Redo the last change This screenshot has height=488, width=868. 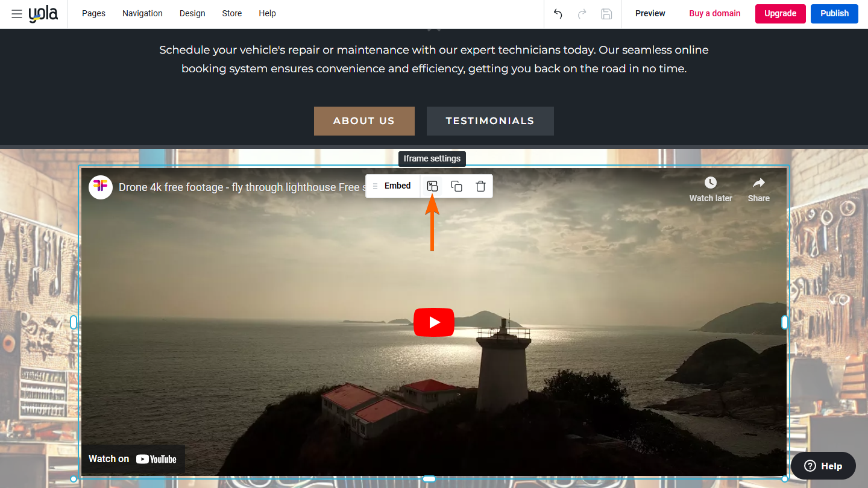(582, 13)
